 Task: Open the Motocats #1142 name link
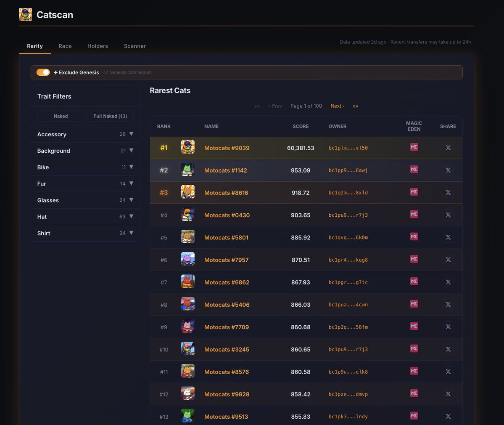coord(226,170)
